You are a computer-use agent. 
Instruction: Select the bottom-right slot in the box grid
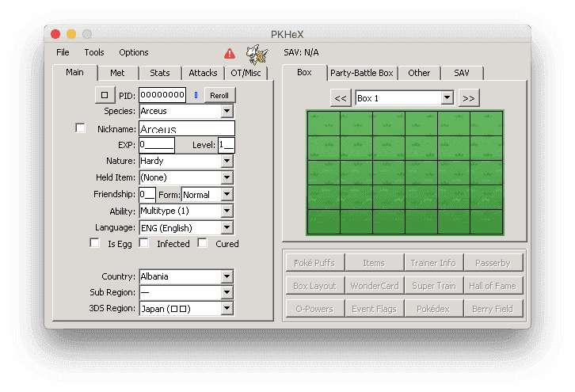[x=486, y=222]
